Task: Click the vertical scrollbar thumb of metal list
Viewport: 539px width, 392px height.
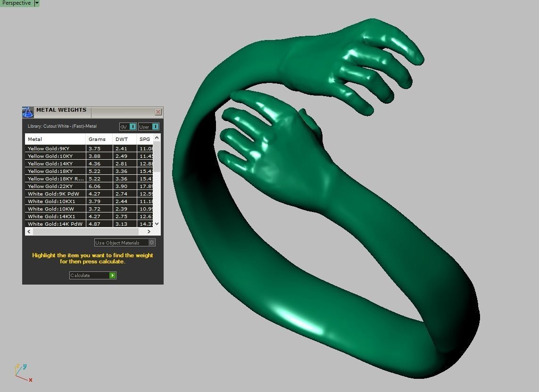Action: 157,157
